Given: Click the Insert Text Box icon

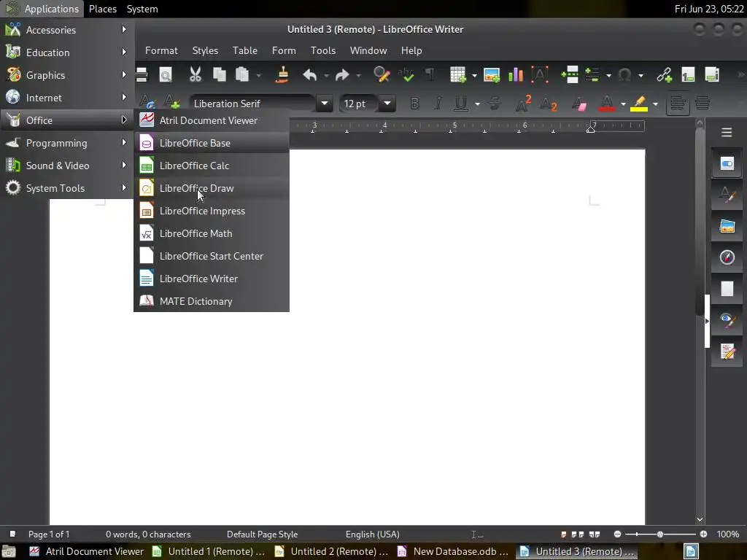Looking at the screenshot, I should point(540,75).
